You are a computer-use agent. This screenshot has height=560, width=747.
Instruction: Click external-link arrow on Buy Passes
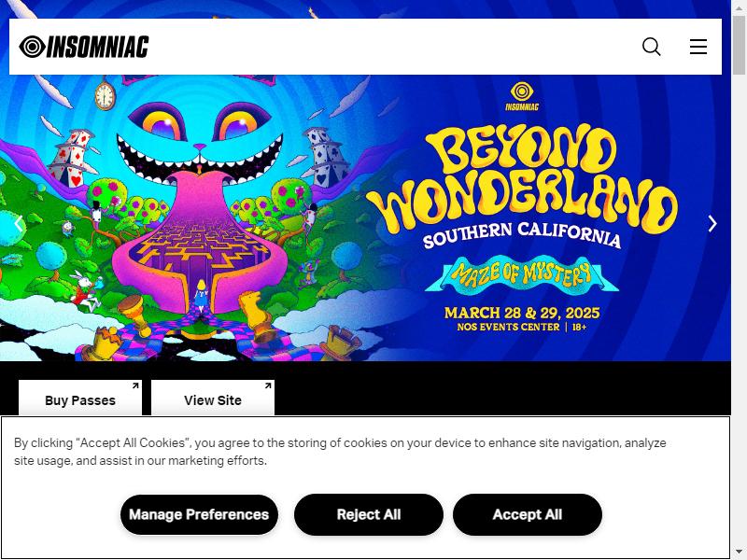(135, 385)
